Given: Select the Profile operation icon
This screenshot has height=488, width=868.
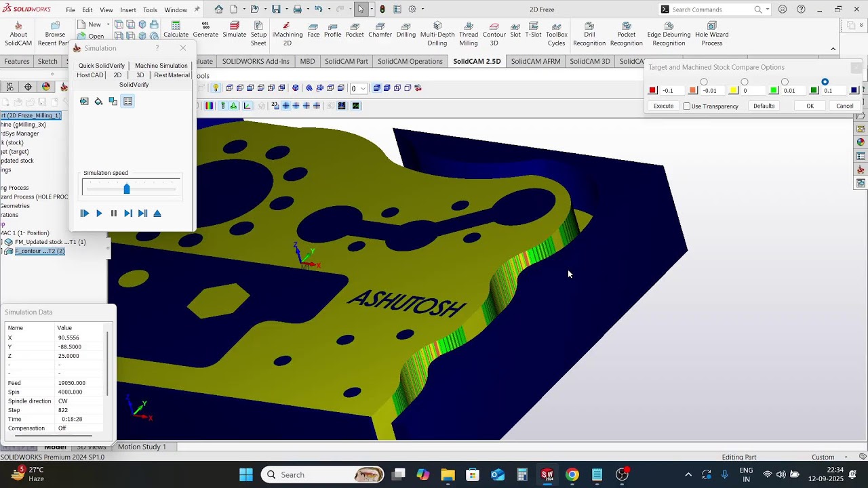Looking at the screenshot, I should pos(332,30).
